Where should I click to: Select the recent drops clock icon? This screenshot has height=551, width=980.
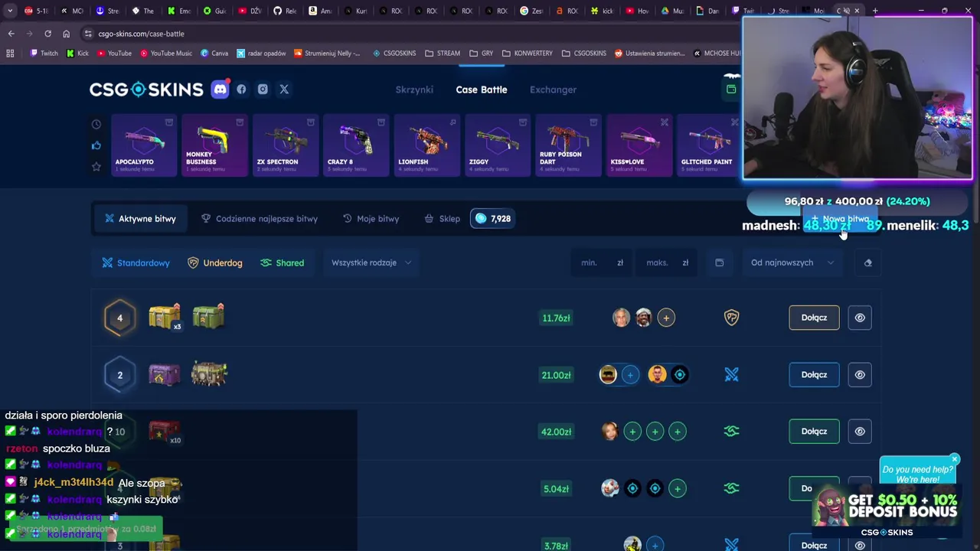96,124
